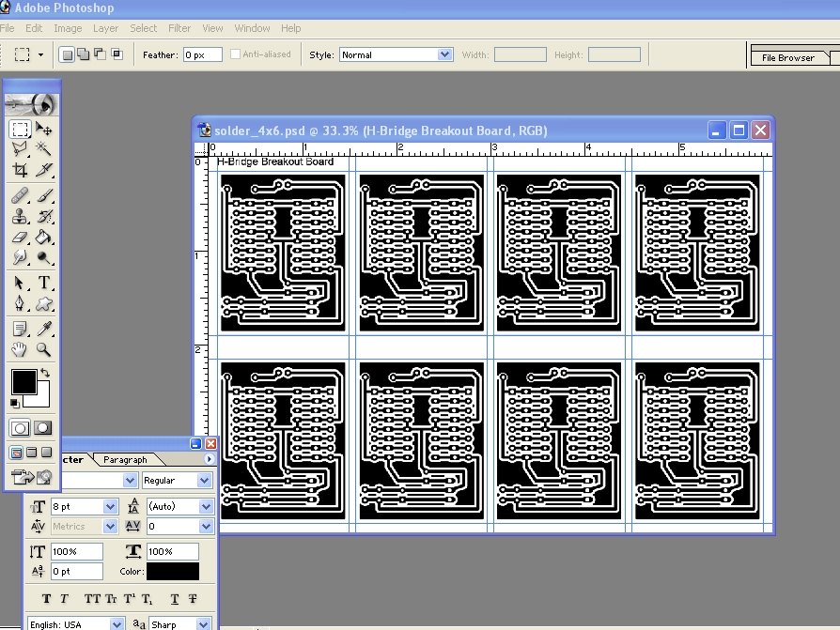Select the History Brush tool
Viewport: 840px width, 630px height.
pos(44,216)
